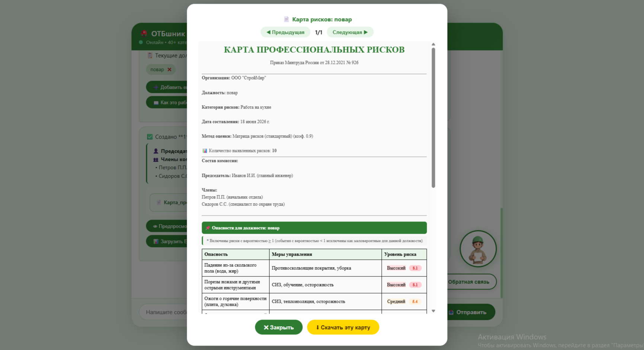Close the risk card with 'Закрыть' button
The height and width of the screenshot is (350, 644).
pos(279,327)
